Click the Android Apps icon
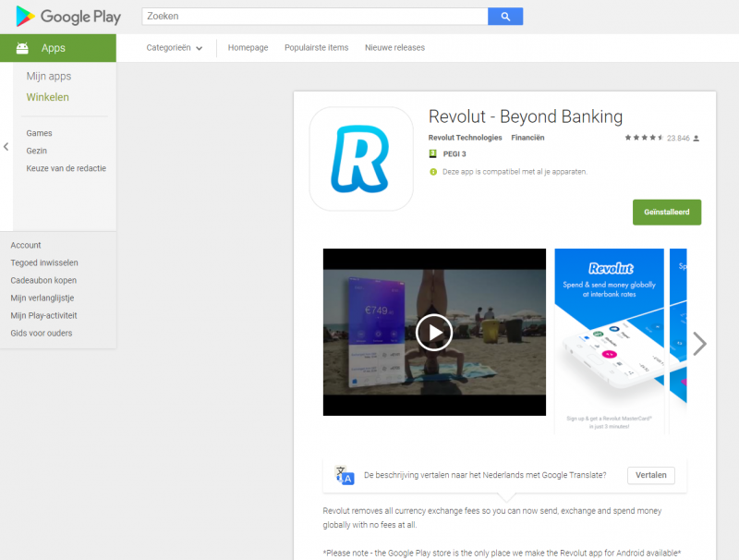739x560 pixels. click(x=22, y=48)
